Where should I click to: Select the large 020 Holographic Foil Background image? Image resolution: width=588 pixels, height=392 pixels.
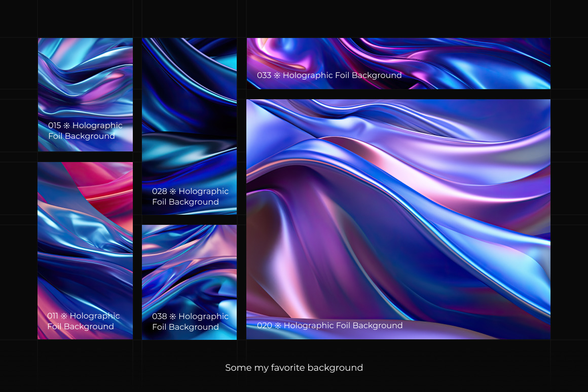[398, 219]
